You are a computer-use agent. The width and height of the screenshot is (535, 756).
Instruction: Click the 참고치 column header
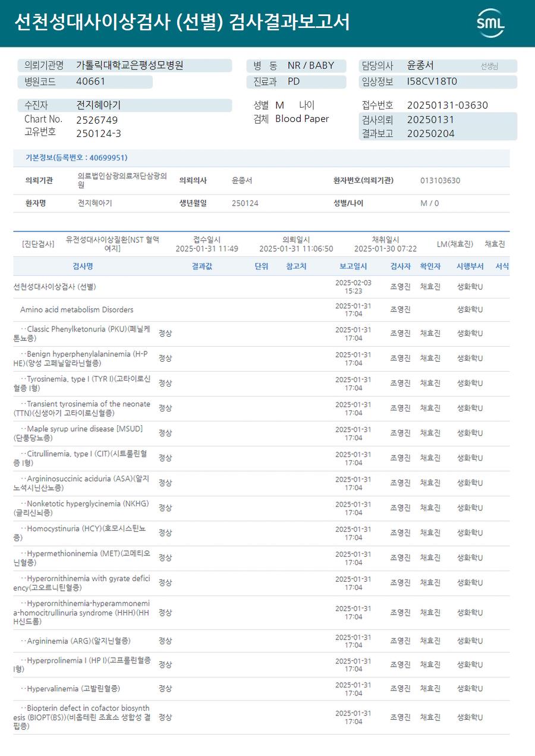pyautogui.click(x=296, y=266)
